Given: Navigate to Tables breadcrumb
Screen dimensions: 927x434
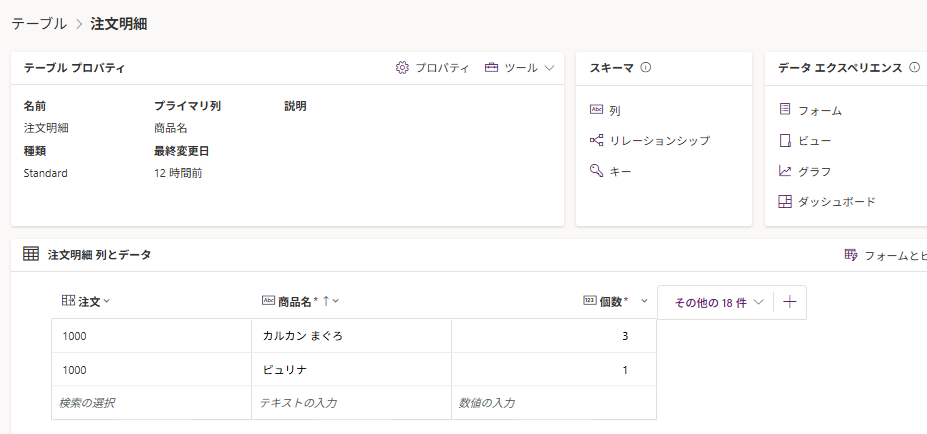Looking at the screenshot, I should point(39,23).
